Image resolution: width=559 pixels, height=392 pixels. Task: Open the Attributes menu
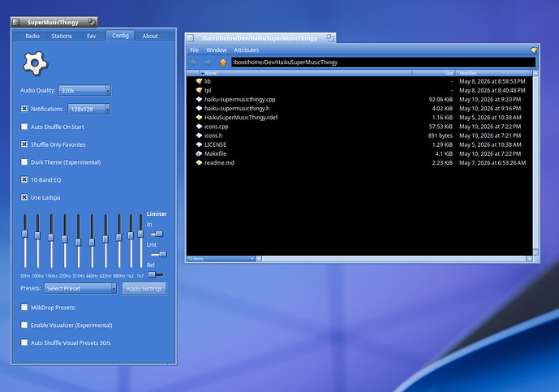coord(247,50)
